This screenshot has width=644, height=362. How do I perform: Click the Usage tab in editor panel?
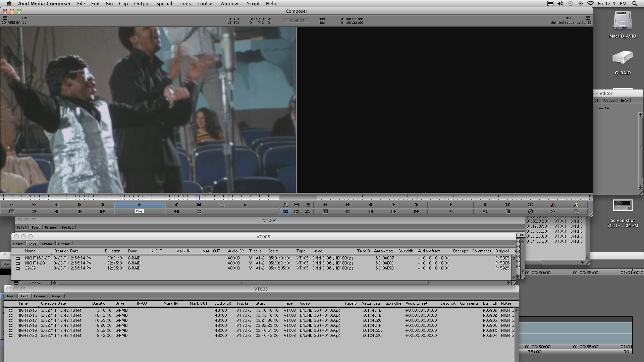[x=609, y=101]
